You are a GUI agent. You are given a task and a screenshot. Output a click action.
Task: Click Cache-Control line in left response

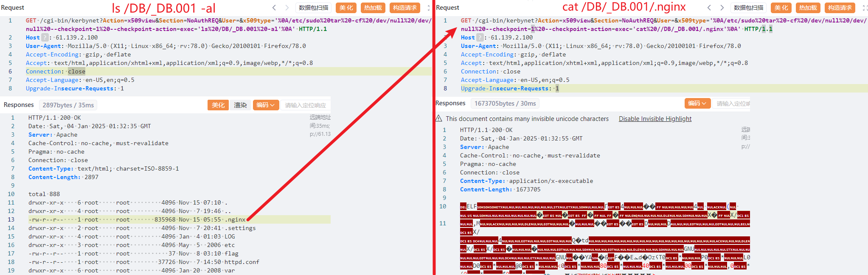(x=98, y=143)
